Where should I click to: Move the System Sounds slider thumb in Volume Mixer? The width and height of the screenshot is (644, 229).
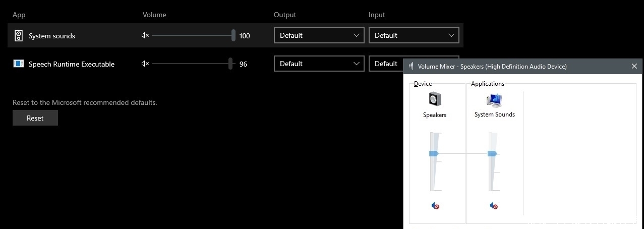click(493, 153)
